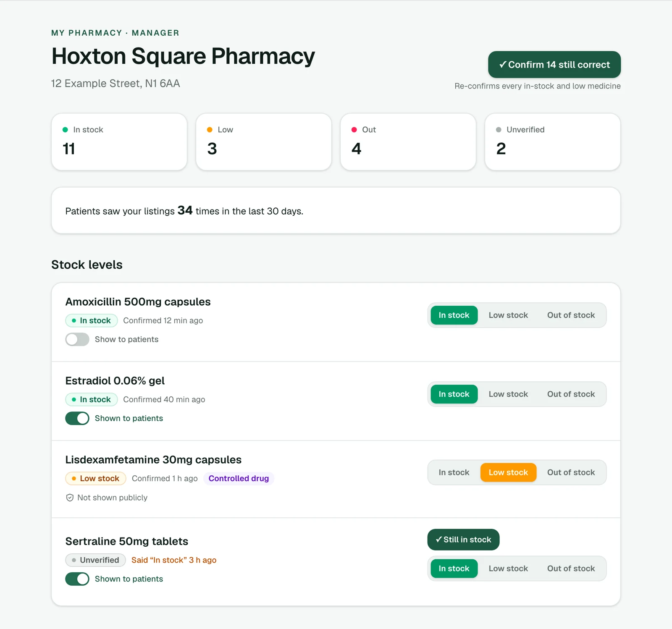Open the In stock 11 summary card
Image resolution: width=672 pixels, height=629 pixels.
point(119,142)
